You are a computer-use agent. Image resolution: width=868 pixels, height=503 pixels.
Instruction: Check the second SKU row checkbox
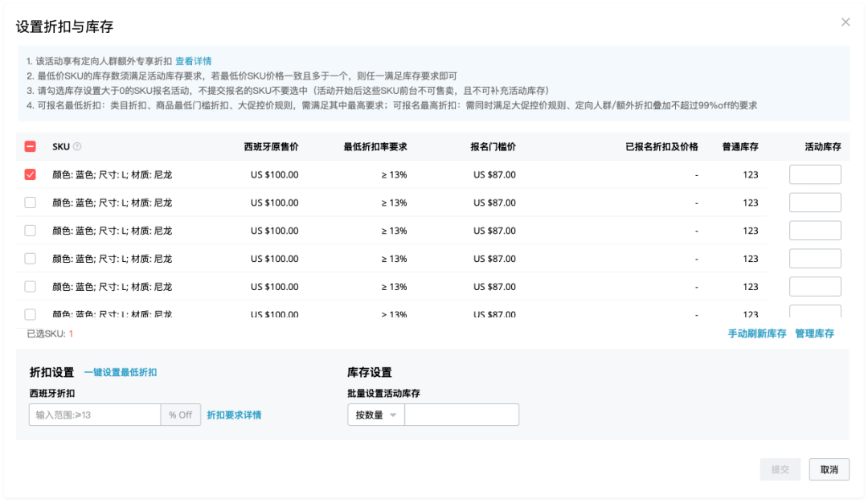31,202
